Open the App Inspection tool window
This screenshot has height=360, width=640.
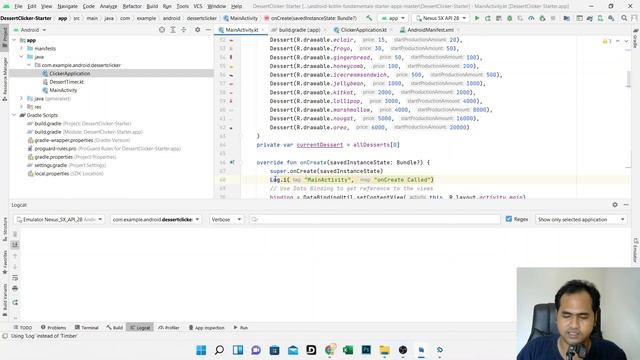point(207,327)
